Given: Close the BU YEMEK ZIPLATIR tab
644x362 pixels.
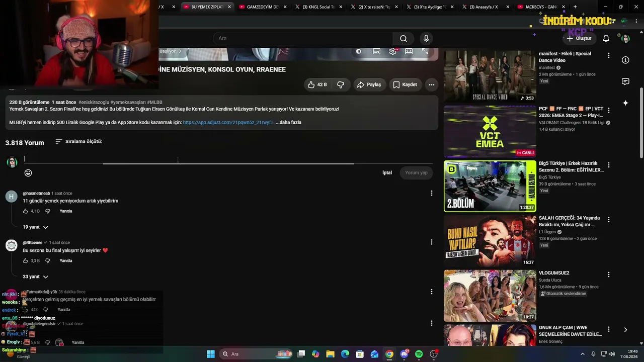Looking at the screenshot, I should coord(229,7).
